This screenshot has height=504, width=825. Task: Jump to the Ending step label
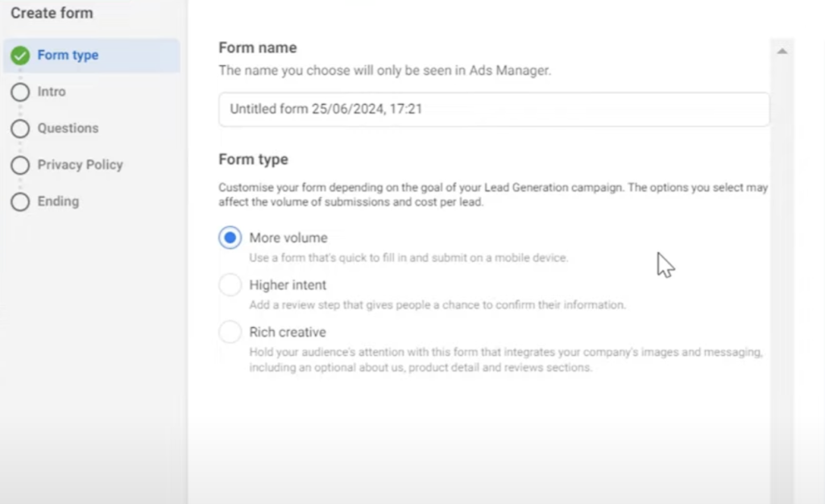[x=58, y=201]
